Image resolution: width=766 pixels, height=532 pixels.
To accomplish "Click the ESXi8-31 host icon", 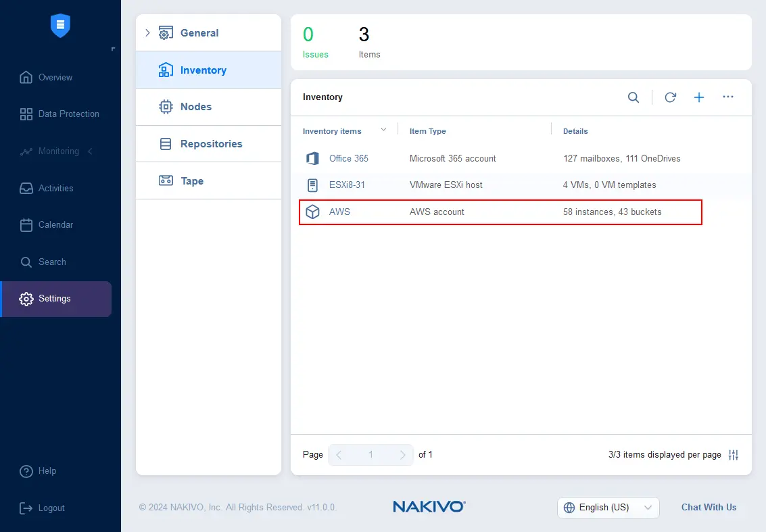I will 312,185.
